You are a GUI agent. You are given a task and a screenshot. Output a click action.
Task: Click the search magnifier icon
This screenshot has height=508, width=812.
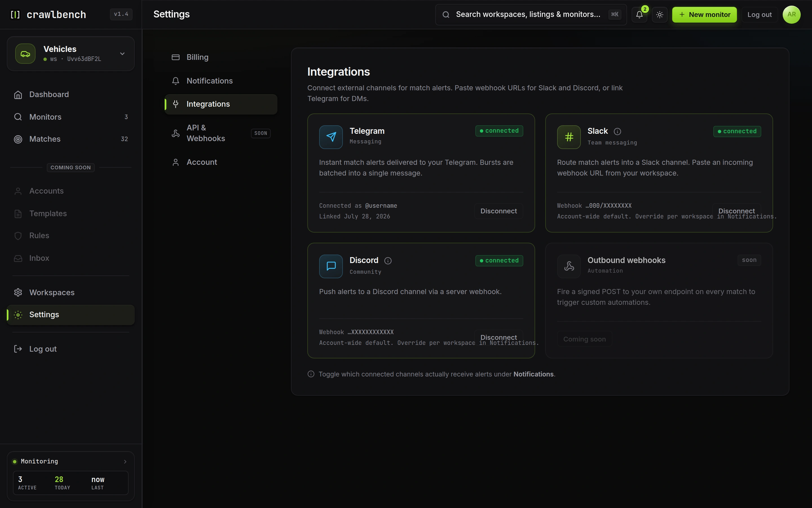pos(445,14)
